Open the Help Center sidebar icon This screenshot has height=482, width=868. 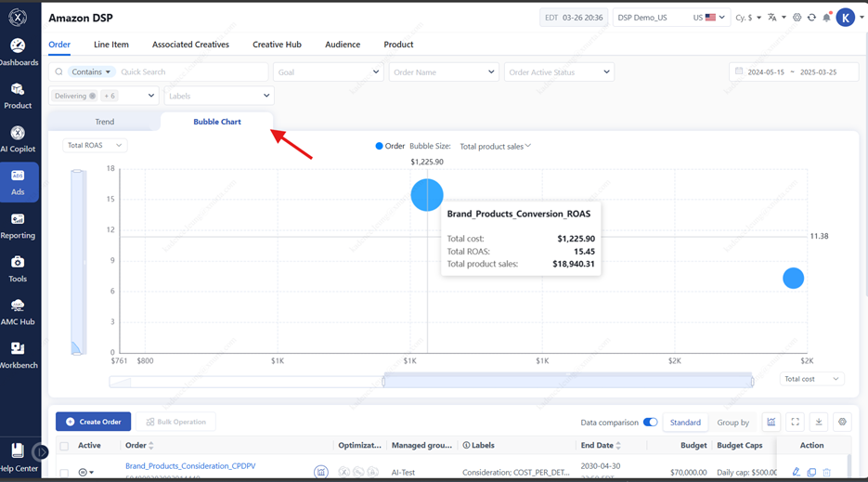click(18, 457)
